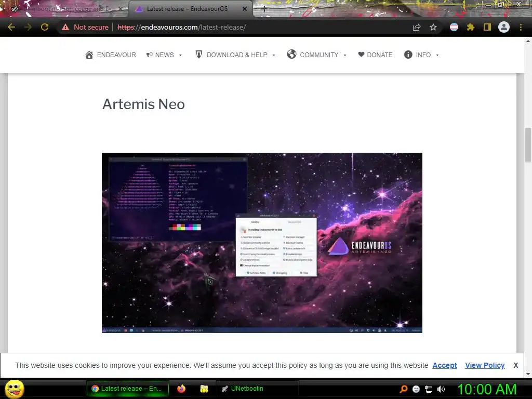Click the info circle icon beside INFO

coord(408,55)
